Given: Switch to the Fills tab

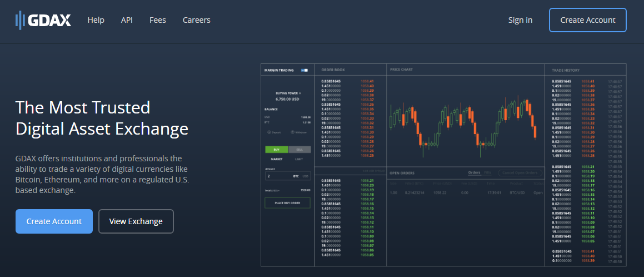Looking at the screenshot, I should [487, 172].
